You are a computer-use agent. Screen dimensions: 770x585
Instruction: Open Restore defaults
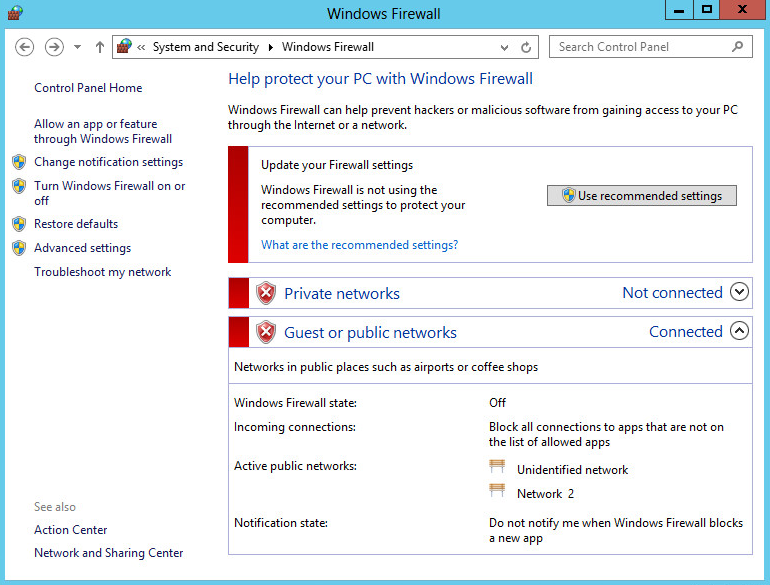click(76, 224)
